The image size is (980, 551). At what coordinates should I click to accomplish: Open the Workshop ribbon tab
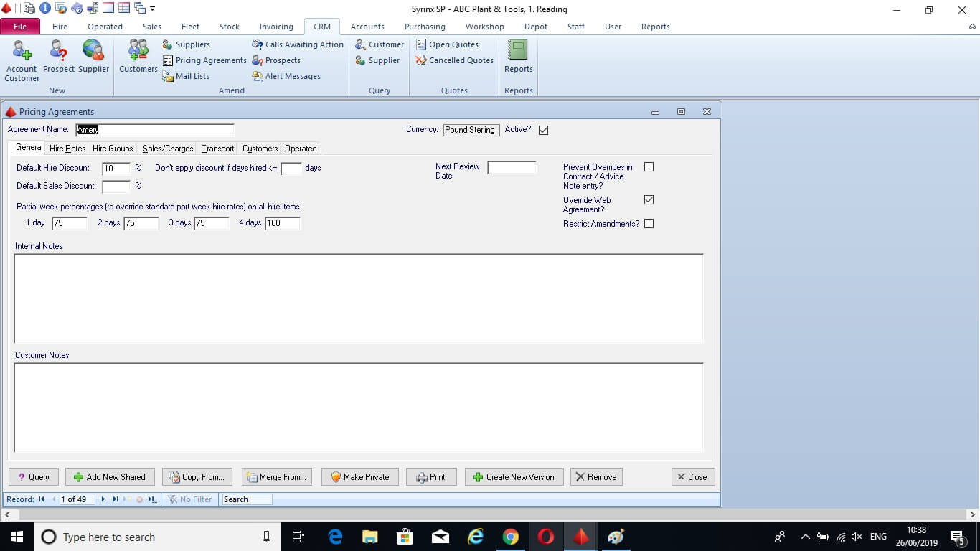point(484,27)
